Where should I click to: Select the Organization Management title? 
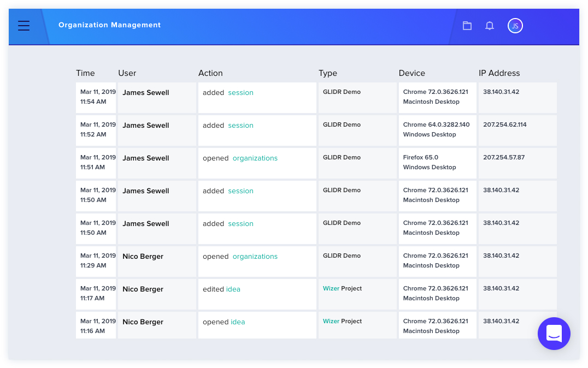[109, 25]
